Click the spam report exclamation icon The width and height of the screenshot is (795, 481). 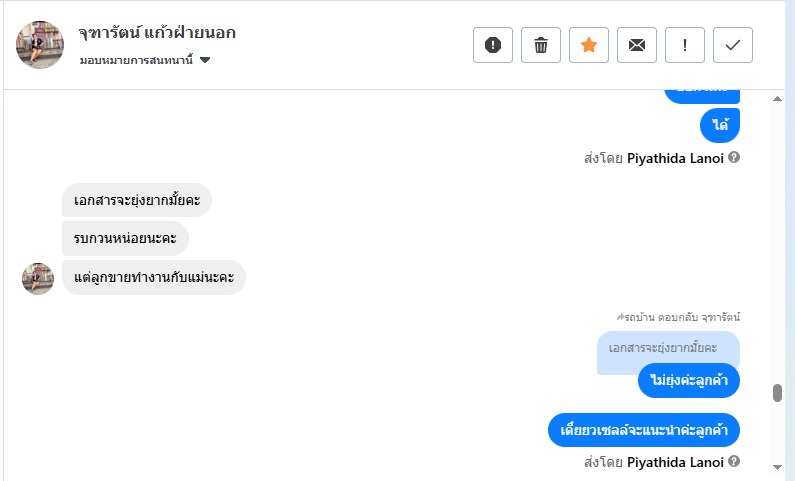(x=493, y=45)
